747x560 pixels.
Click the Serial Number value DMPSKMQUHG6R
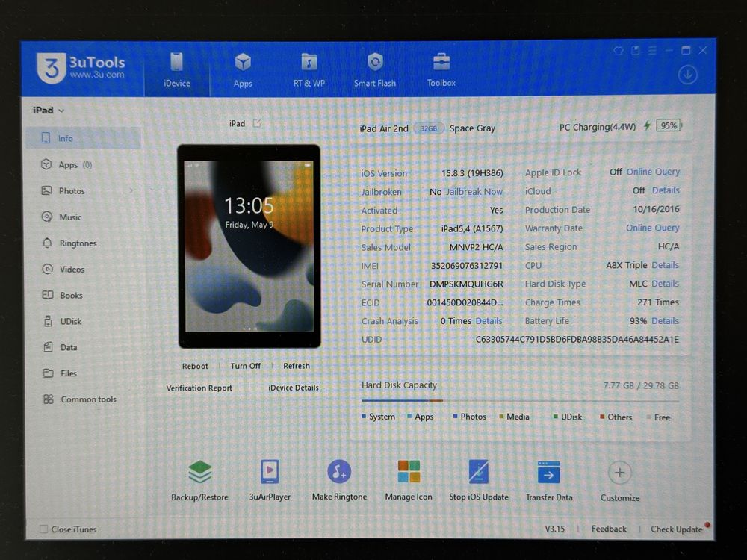[x=466, y=284]
